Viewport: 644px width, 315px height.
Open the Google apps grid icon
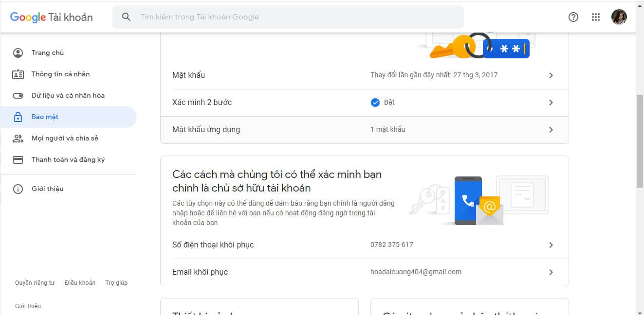point(596,17)
